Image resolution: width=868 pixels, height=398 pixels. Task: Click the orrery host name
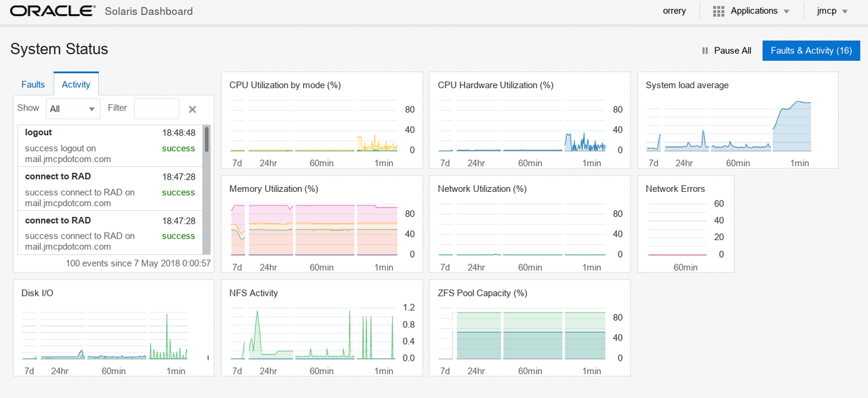point(675,11)
